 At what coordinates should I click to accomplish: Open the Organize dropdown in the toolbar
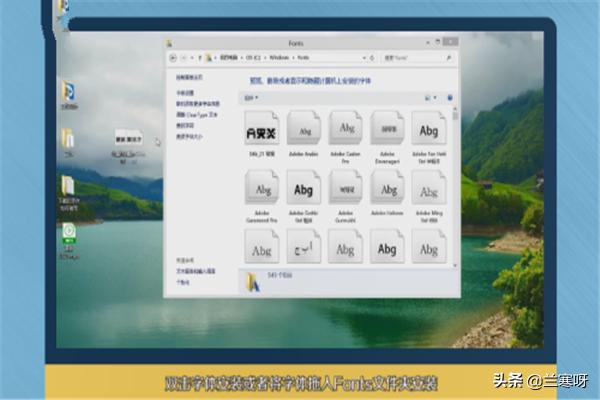251,98
